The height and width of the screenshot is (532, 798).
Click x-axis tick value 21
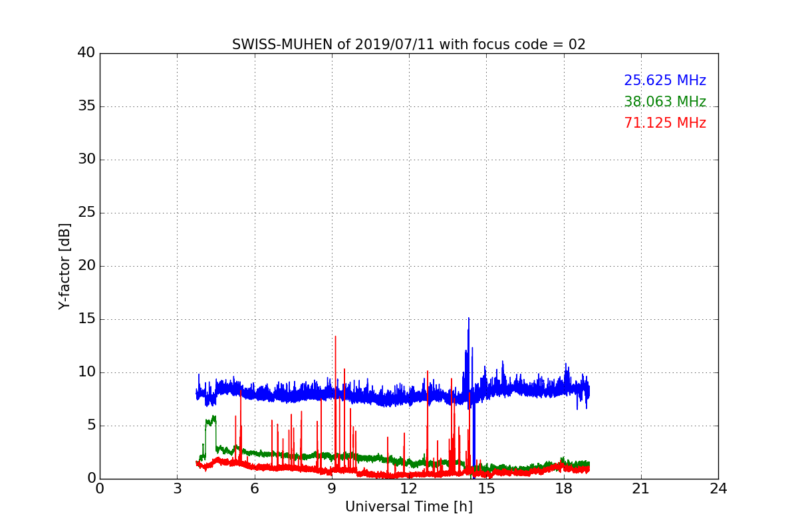641,489
